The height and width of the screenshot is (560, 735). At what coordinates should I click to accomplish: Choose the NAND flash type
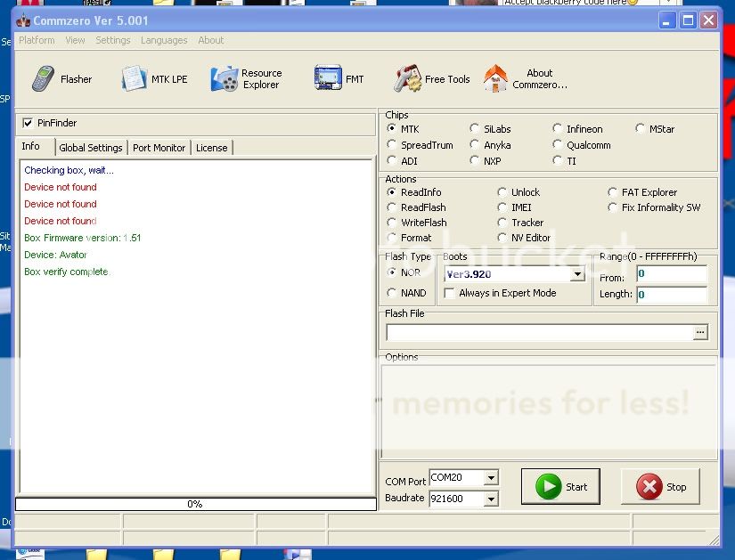(393, 293)
